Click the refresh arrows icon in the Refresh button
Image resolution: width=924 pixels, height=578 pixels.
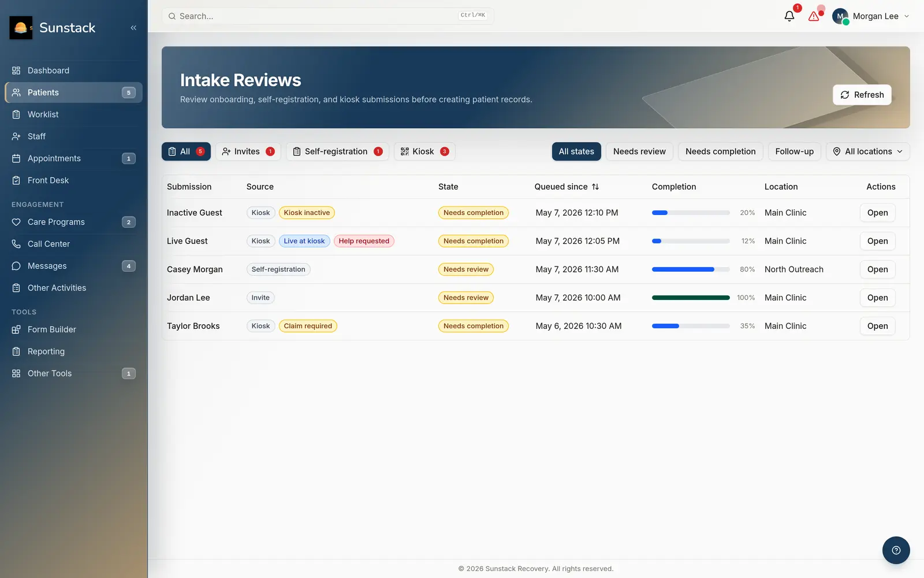(x=845, y=95)
